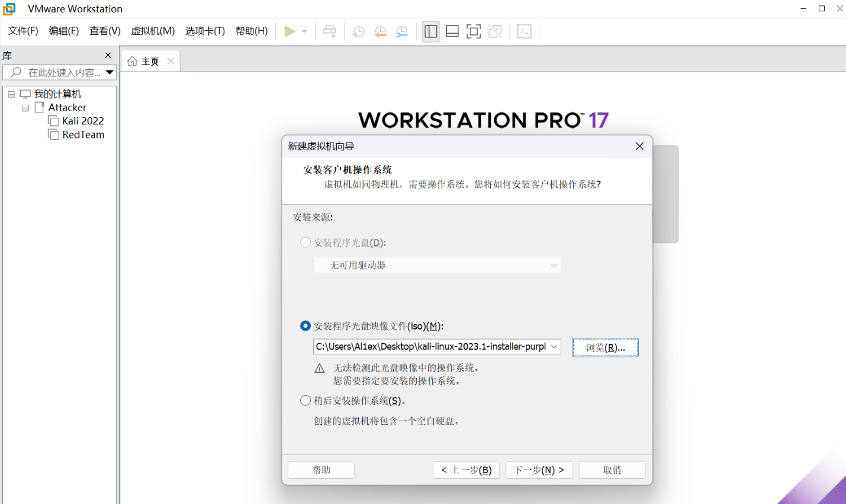The width and height of the screenshot is (846, 504).
Task: Click the VMware Workstation app logo icon
Action: pos(9,9)
